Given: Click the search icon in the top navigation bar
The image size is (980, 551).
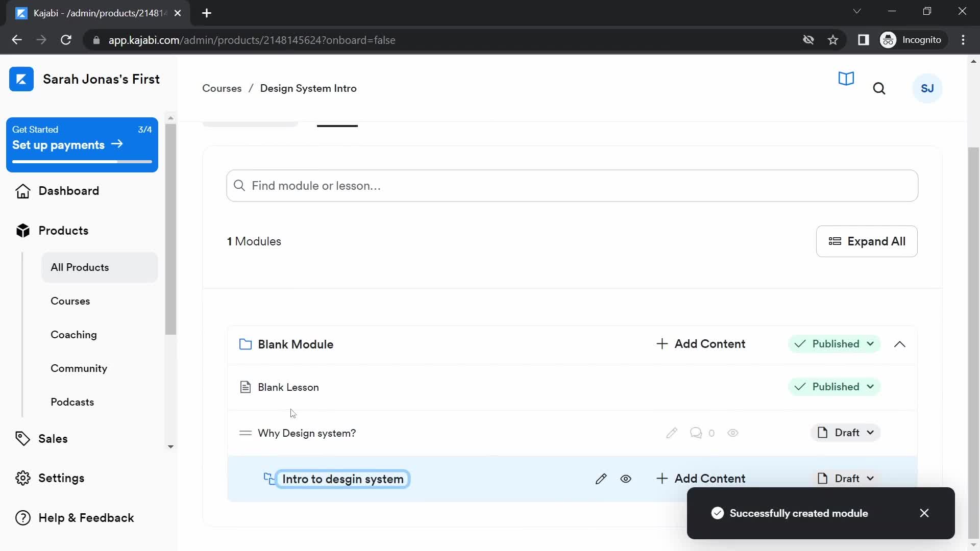Looking at the screenshot, I should tap(879, 88).
